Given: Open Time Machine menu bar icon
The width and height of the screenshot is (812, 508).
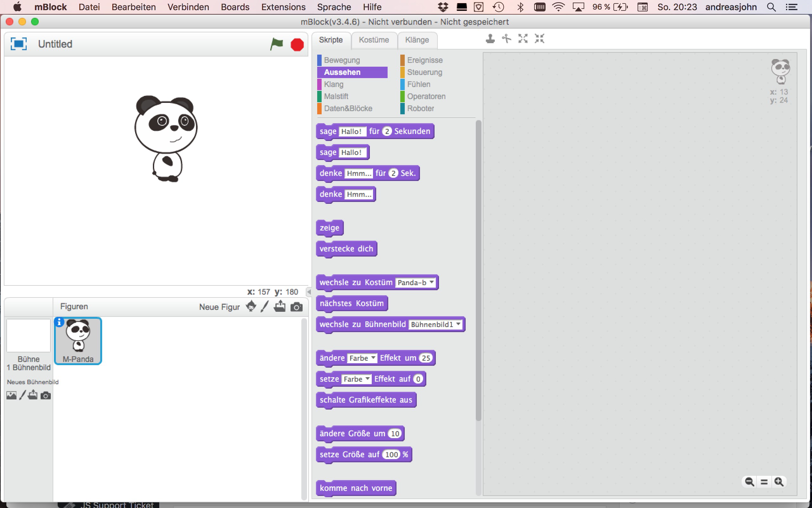Looking at the screenshot, I should (498, 7).
